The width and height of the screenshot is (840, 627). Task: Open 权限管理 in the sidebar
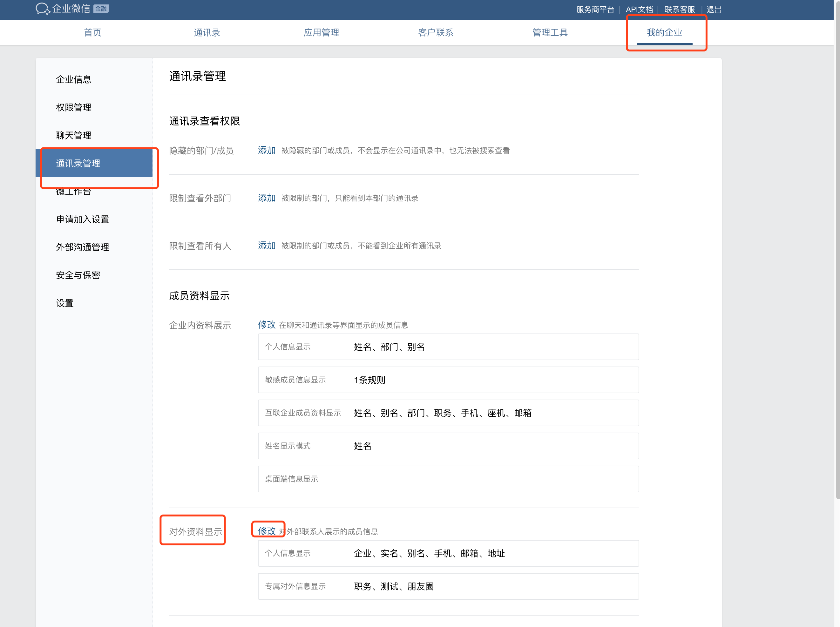tap(74, 107)
